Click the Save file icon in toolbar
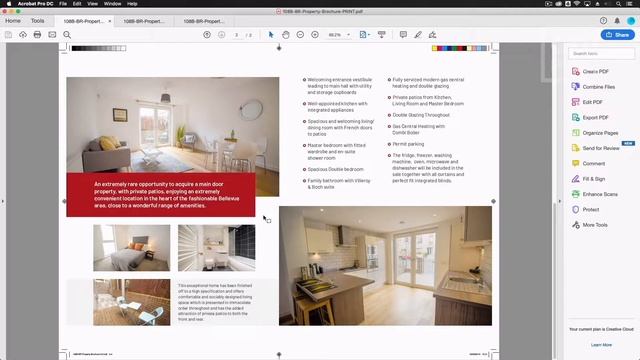640x360 pixels. click(x=8, y=35)
